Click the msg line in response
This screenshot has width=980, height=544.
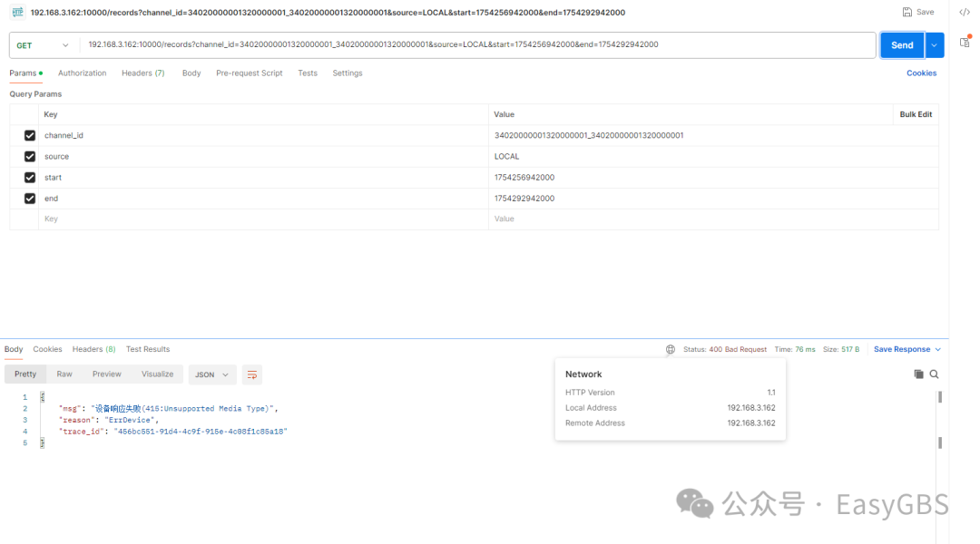click(x=169, y=409)
